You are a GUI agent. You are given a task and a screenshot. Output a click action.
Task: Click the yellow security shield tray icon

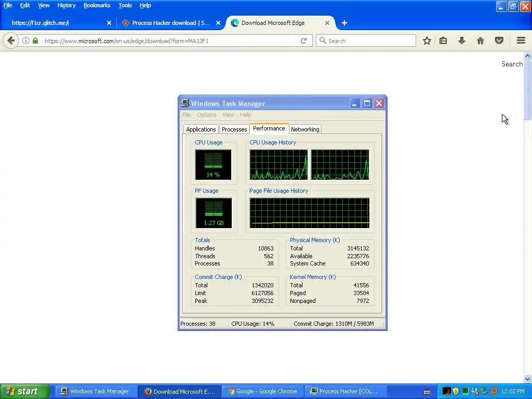click(x=456, y=391)
